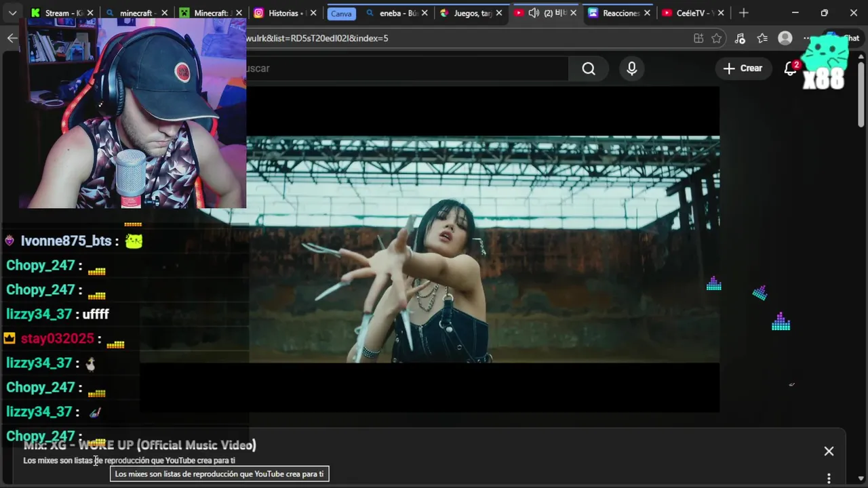Close the Reacciones tab
The image size is (868, 488).
coord(647,13)
